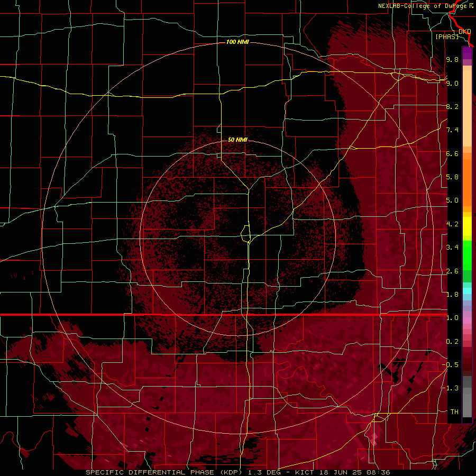Viewport: 476px width, 476px height.
Task: Click the '6.6' scale value
Action: pos(452,153)
